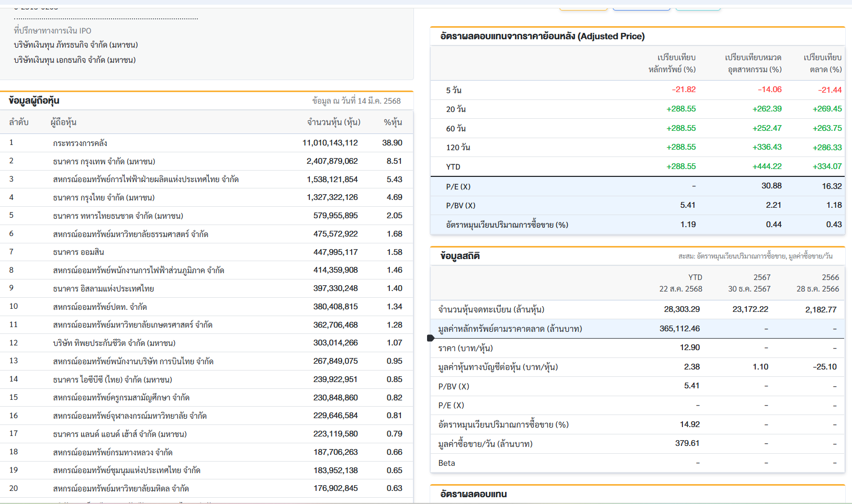852x504 pixels.
Task: Click 'สหกรณ์ออมทรัพย์การไฟฟ้าฝ่ายผลิตแห่งประเทศไทย จำกัด' name
Action: 146,180
